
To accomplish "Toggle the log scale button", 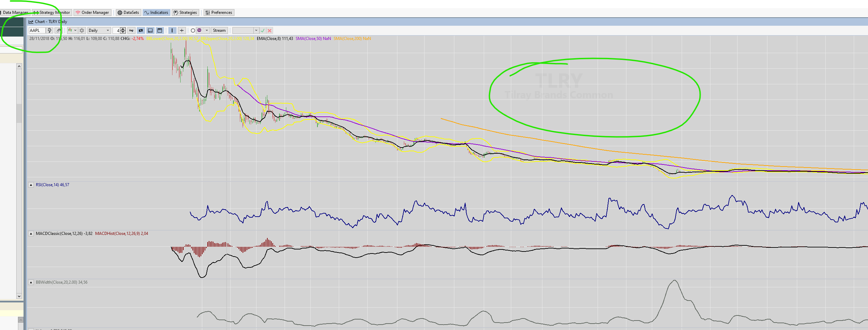I will pos(131,30).
